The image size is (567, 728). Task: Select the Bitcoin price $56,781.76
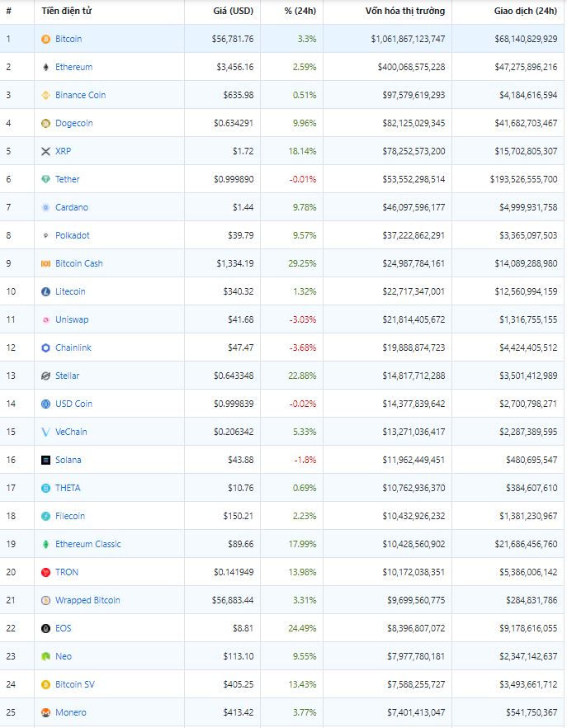[233, 39]
